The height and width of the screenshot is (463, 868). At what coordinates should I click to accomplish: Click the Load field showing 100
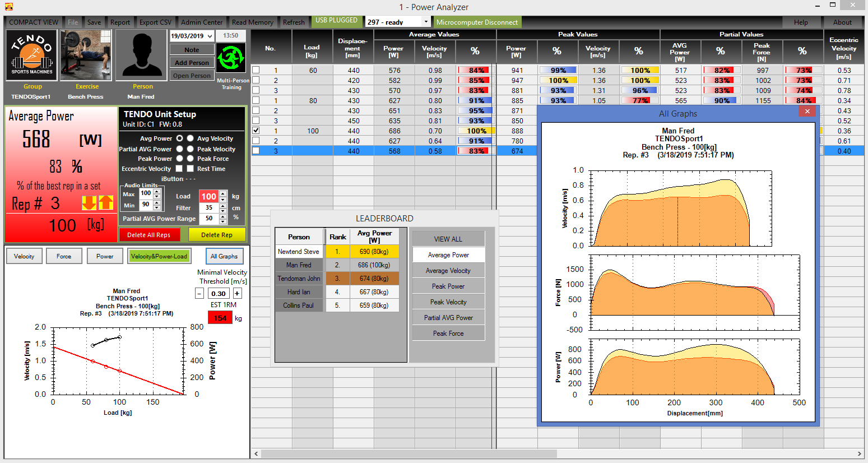(x=209, y=196)
